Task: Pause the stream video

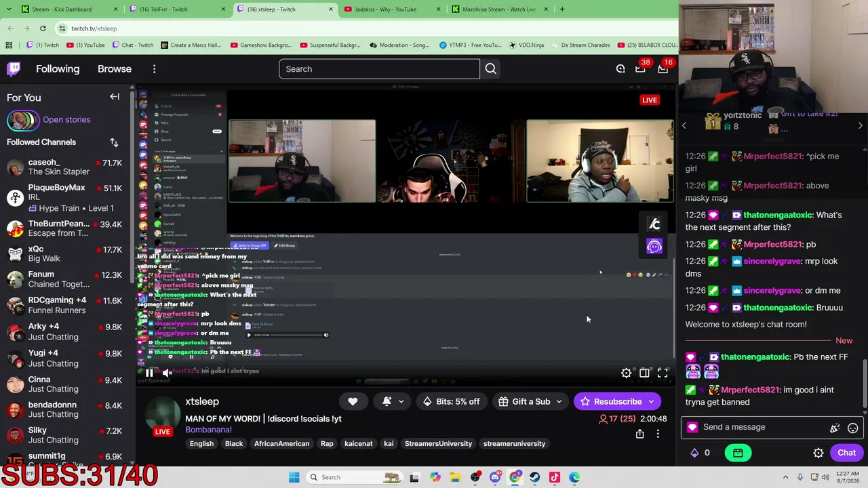Action: pyautogui.click(x=149, y=373)
